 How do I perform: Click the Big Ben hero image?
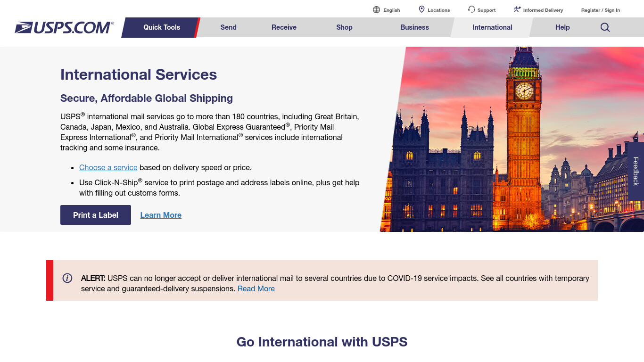pos(512,139)
